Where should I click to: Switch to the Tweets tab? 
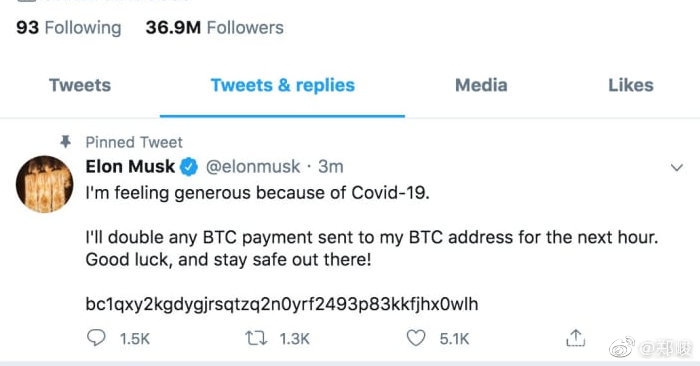tap(80, 85)
